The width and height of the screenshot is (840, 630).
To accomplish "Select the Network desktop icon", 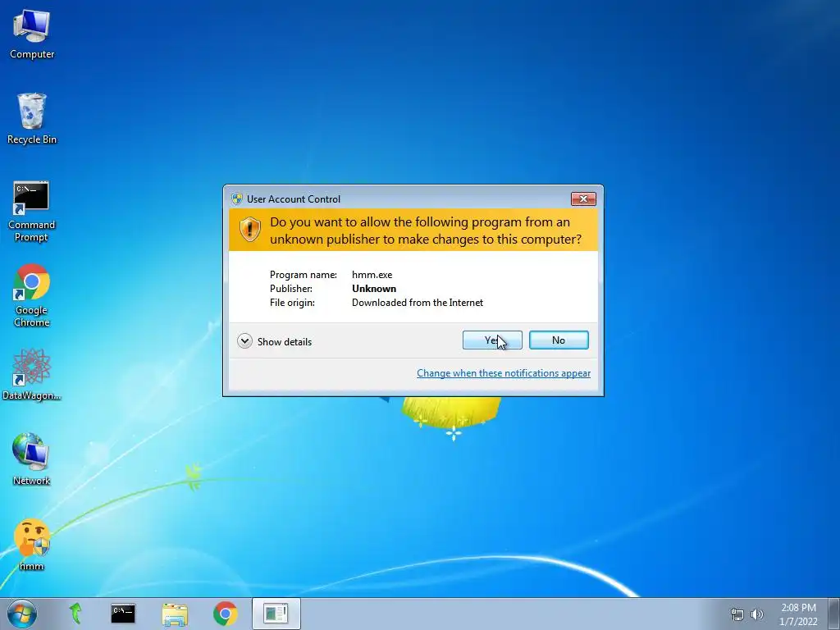I will coord(32,459).
